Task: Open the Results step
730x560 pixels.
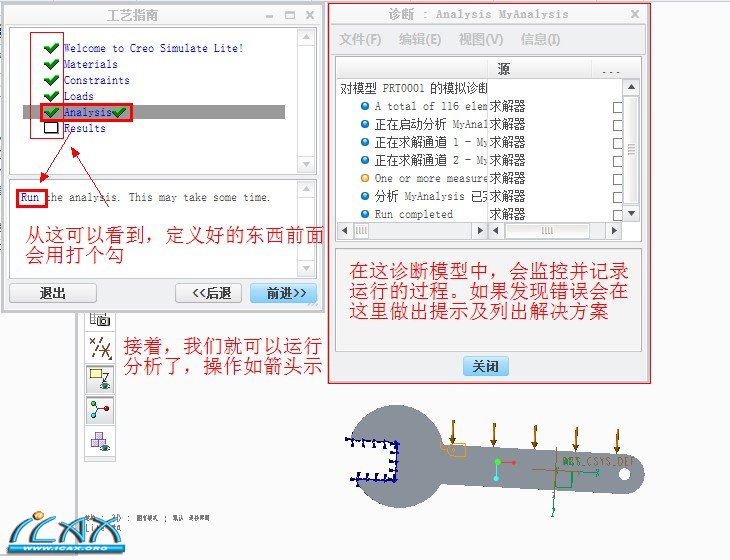Action: [85, 128]
